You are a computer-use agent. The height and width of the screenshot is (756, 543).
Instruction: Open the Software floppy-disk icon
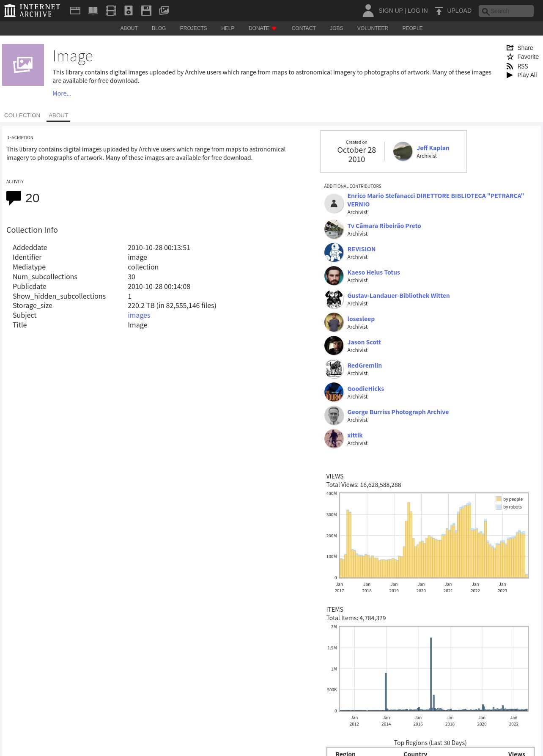click(146, 11)
